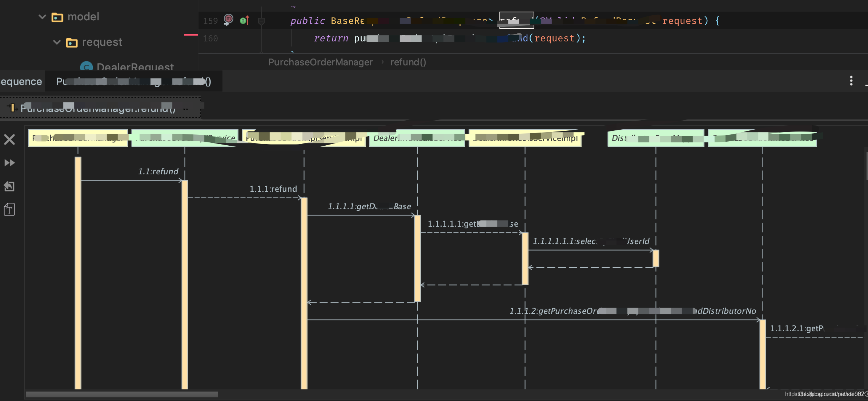Select the PurchaseOrderManager.refund() diagram tab
Image resolution: width=868 pixels, height=401 pixels.
click(x=100, y=108)
